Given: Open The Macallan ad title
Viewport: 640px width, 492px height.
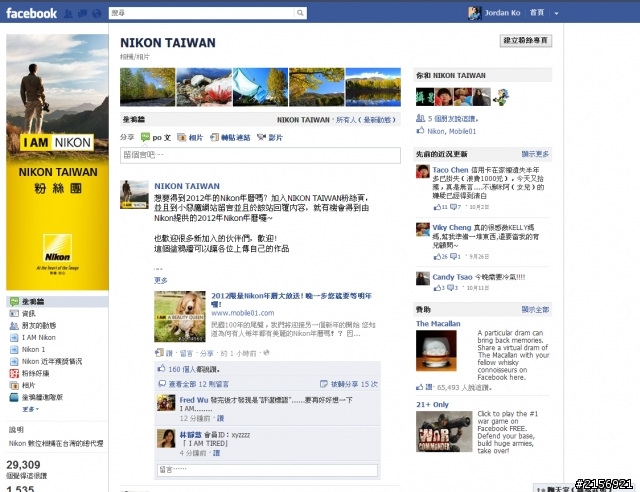Looking at the screenshot, I should (438, 323).
